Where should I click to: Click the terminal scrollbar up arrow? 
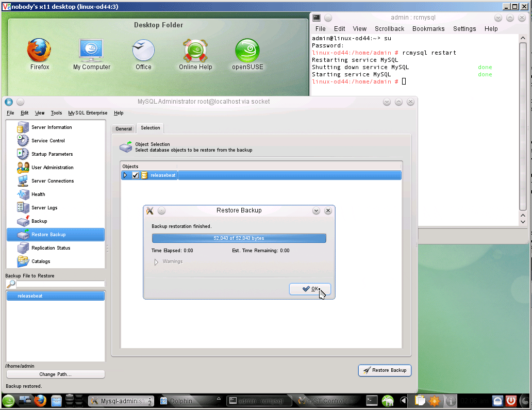tap(523, 38)
